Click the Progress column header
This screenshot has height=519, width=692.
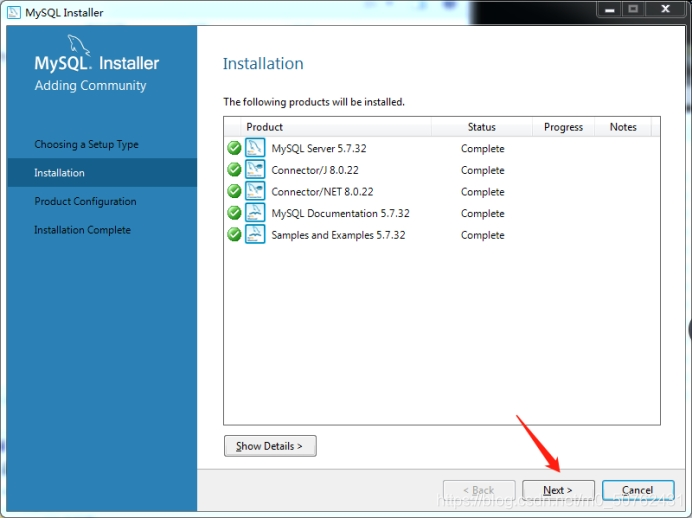pos(564,127)
